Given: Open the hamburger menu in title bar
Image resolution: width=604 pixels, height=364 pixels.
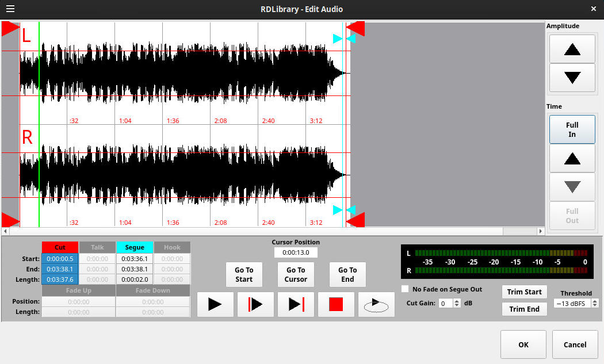Looking at the screenshot, I should click(10, 9).
